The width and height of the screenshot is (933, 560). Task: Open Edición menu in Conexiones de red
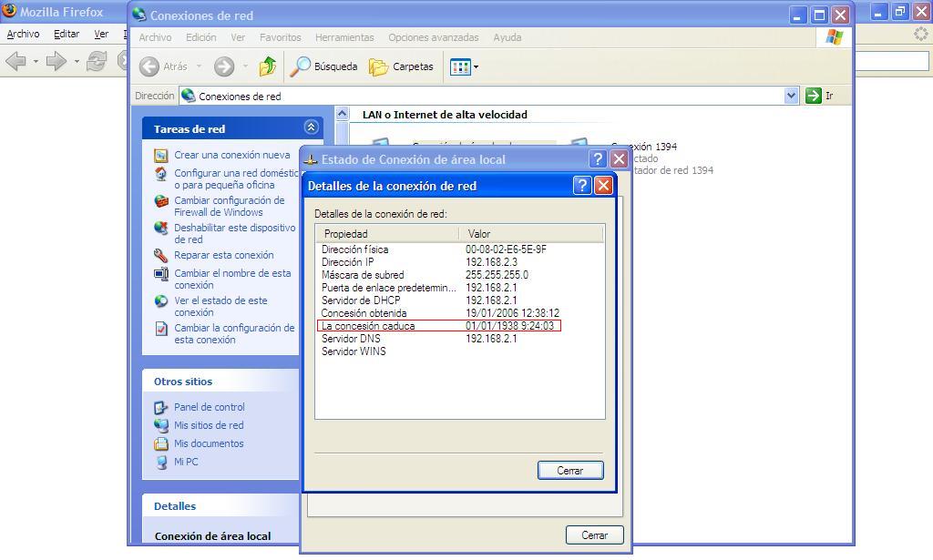(x=201, y=37)
